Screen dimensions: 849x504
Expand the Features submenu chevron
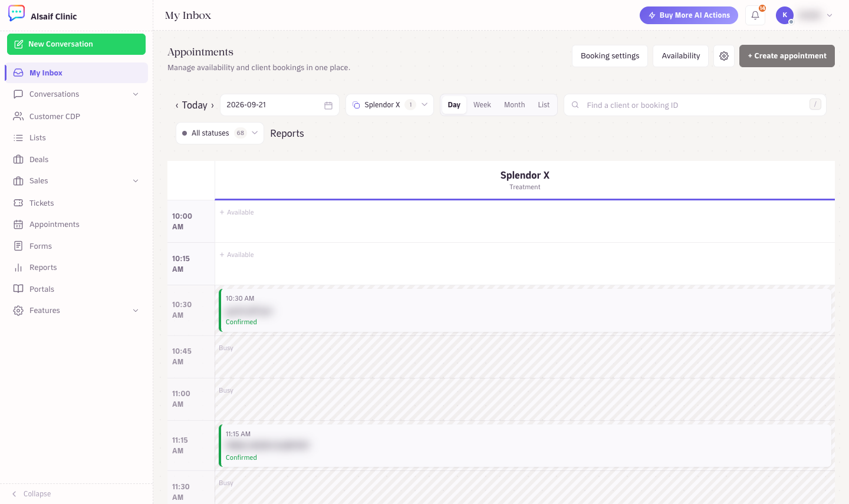(136, 311)
